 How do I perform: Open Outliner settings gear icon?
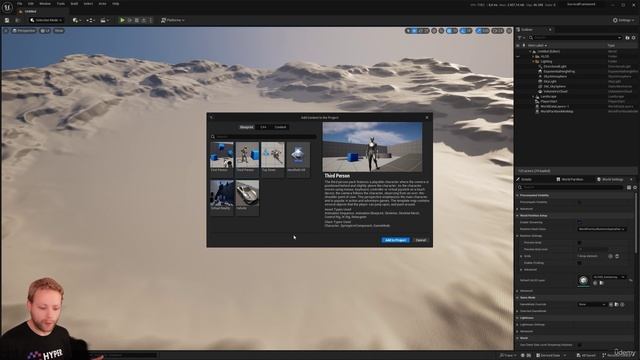[x=633, y=38]
